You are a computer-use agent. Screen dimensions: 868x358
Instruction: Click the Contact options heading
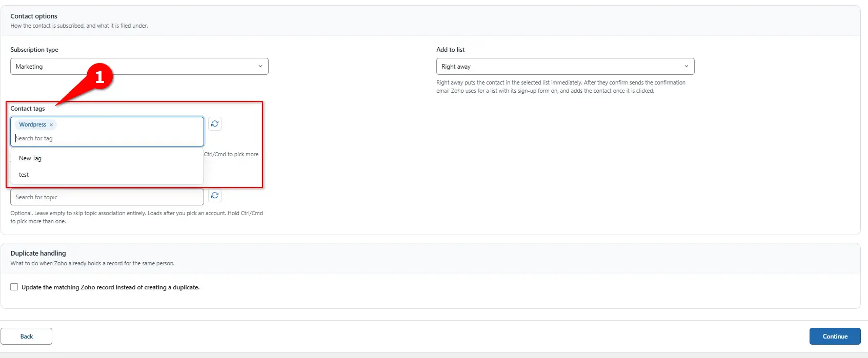pos(34,16)
